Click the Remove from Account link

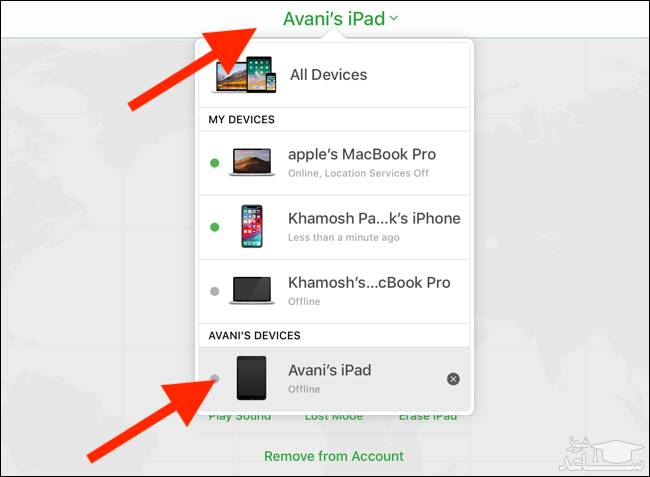tap(334, 456)
